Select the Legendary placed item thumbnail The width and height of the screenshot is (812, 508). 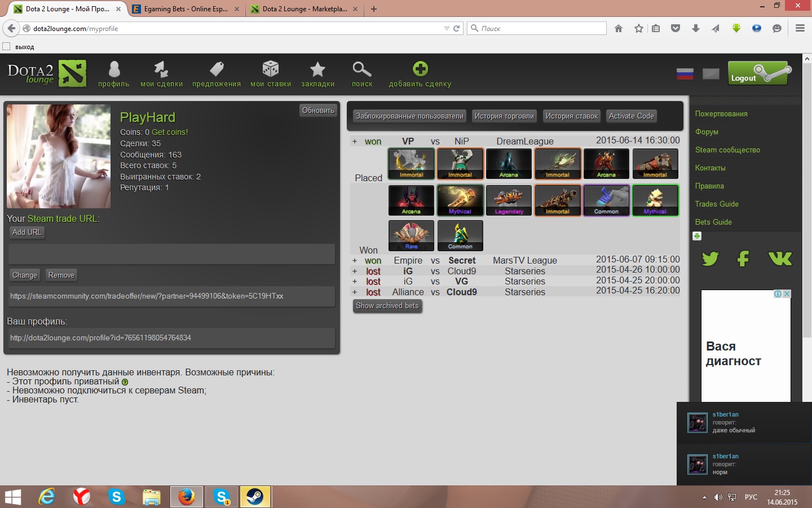[x=509, y=200]
